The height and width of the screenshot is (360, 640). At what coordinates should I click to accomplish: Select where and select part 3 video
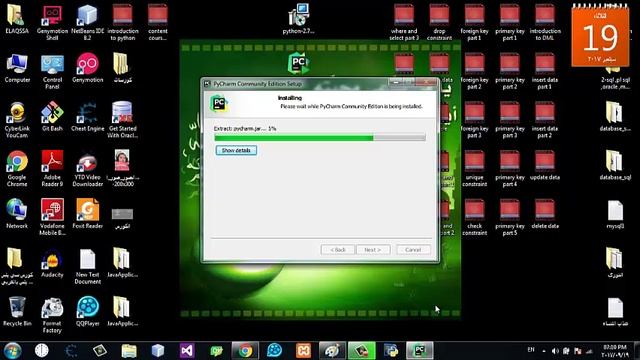(404, 23)
